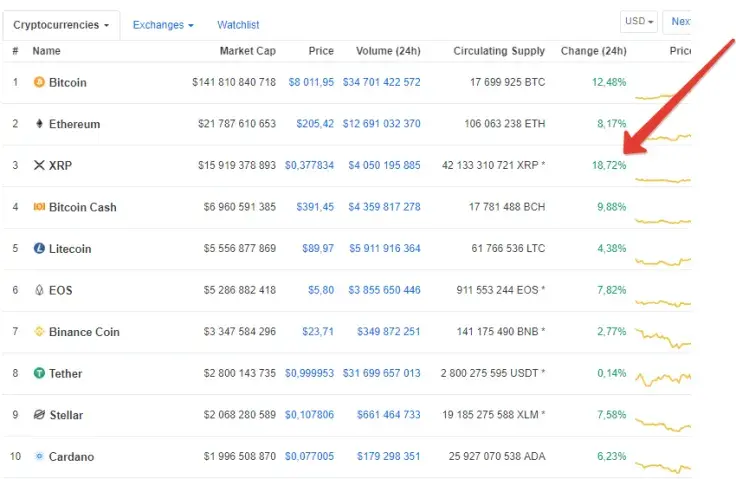
Task: Open Tether price graph thumbnail
Action: point(664,375)
